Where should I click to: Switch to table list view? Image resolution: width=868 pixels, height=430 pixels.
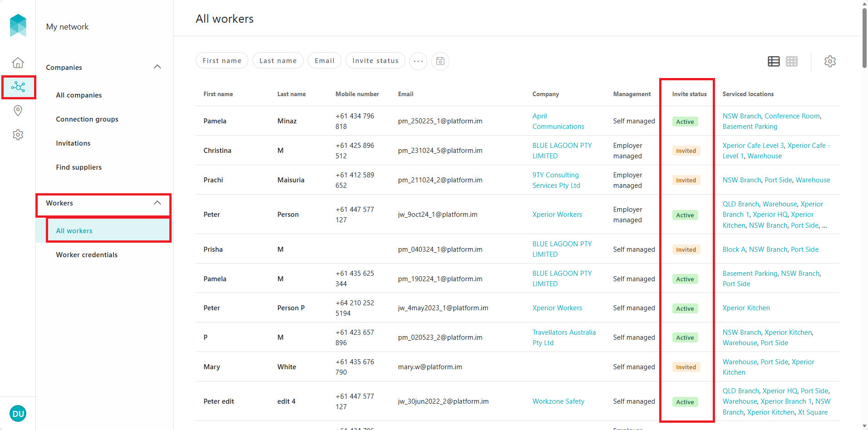774,61
